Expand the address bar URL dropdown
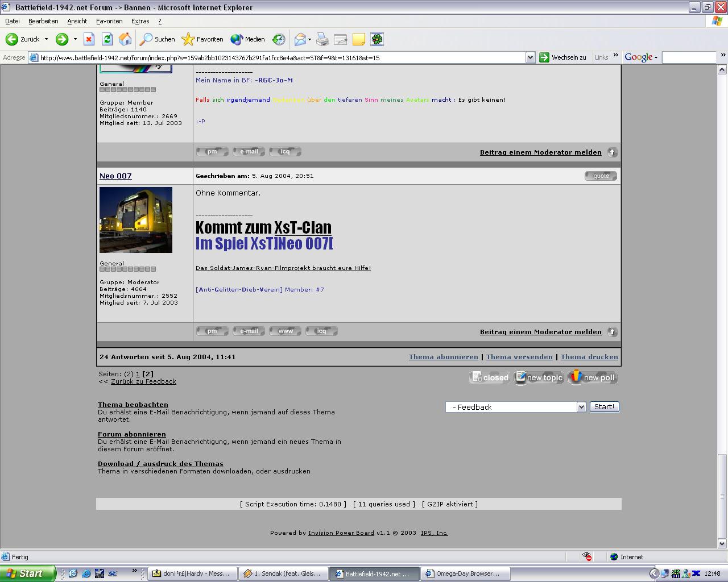This screenshot has height=582, width=728. click(530, 57)
